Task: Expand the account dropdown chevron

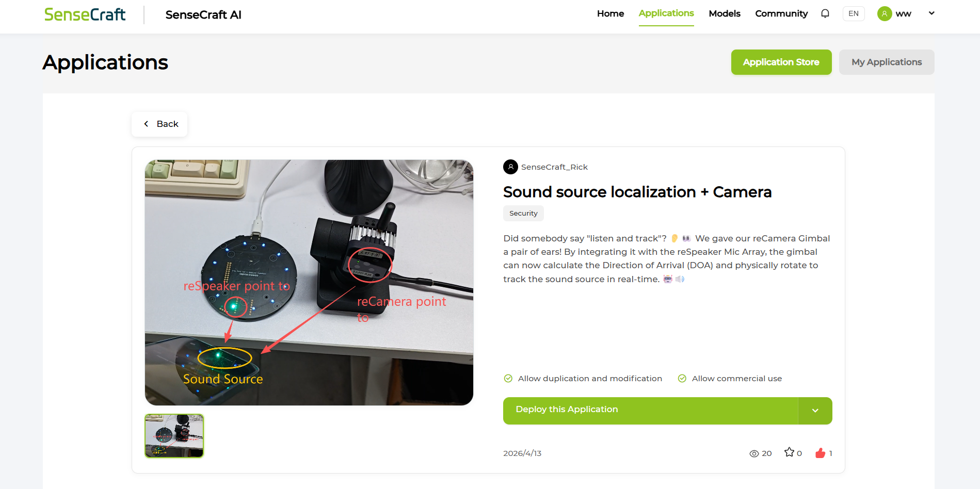Action: (x=931, y=13)
